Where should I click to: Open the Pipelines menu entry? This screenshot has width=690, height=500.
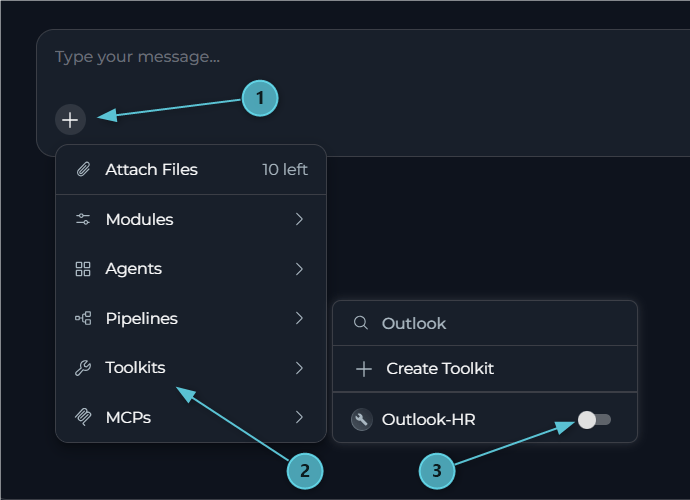[x=191, y=318]
